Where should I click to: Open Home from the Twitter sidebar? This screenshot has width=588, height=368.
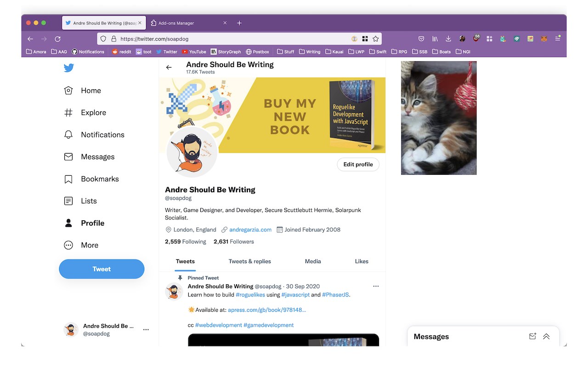pyautogui.click(x=82, y=91)
